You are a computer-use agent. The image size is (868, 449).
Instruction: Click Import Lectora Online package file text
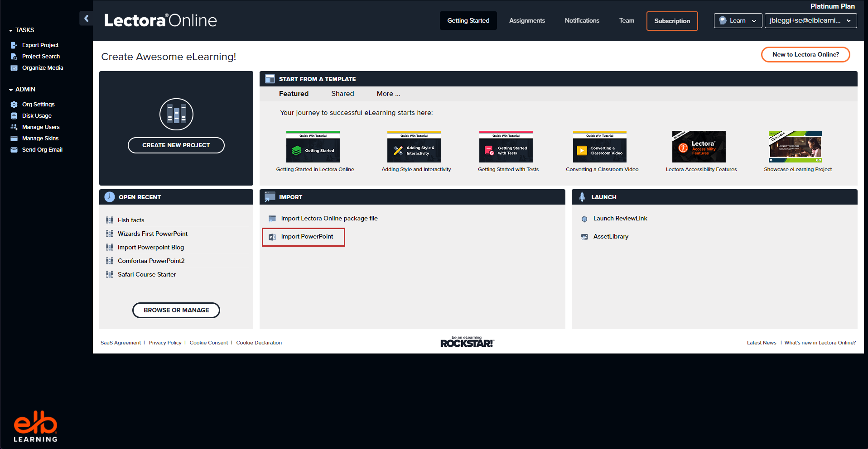pyautogui.click(x=329, y=219)
